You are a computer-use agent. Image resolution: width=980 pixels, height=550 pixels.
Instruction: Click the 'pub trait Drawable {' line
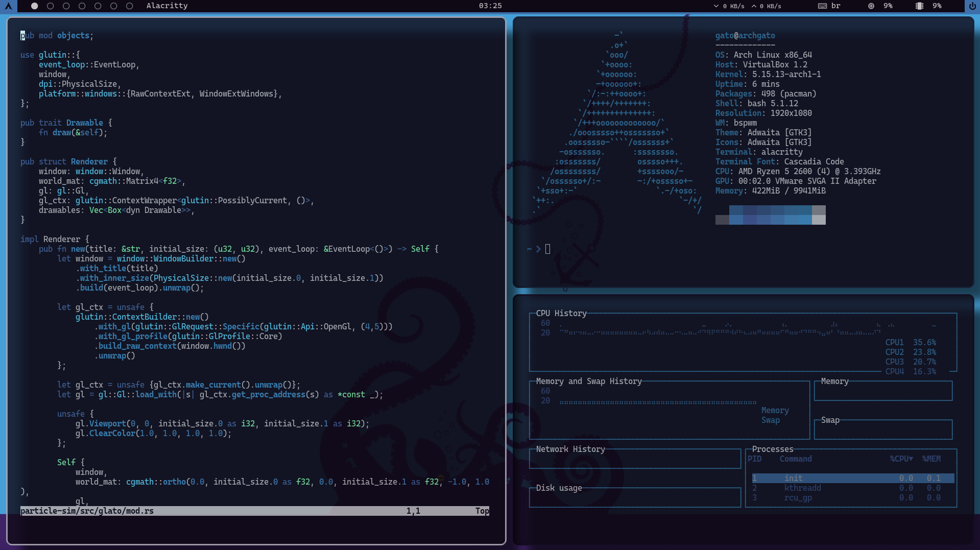pyautogui.click(x=66, y=123)
